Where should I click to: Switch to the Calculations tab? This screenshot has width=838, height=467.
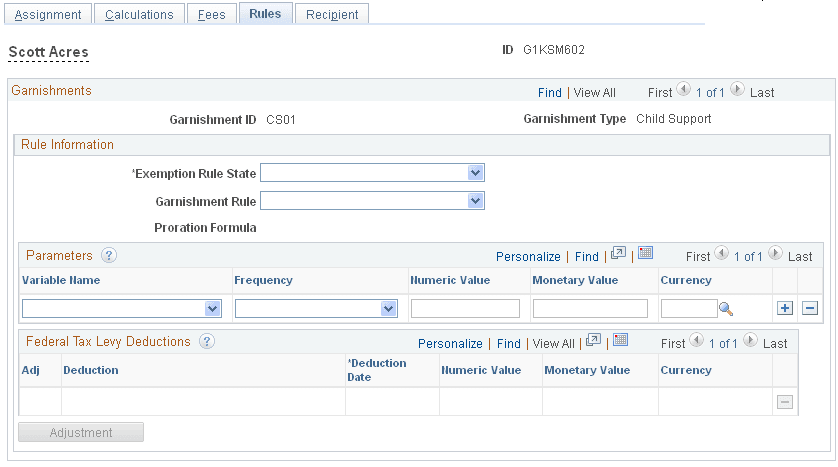(x=139, y=14)
